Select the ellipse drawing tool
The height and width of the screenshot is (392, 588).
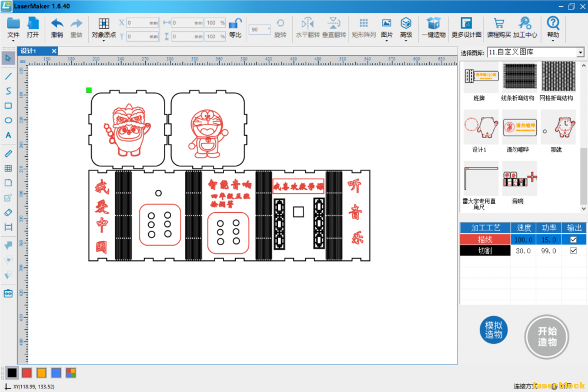[8, 120]
